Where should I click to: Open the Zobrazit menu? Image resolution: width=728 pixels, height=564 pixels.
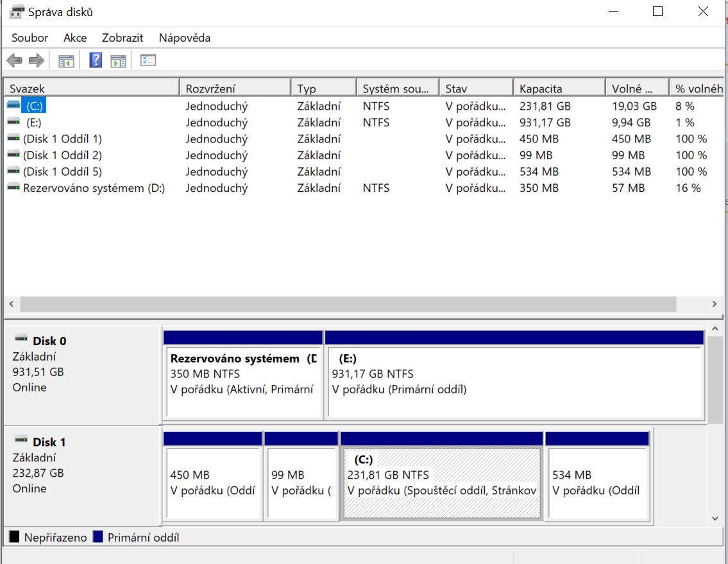click(x=123, y=38)
